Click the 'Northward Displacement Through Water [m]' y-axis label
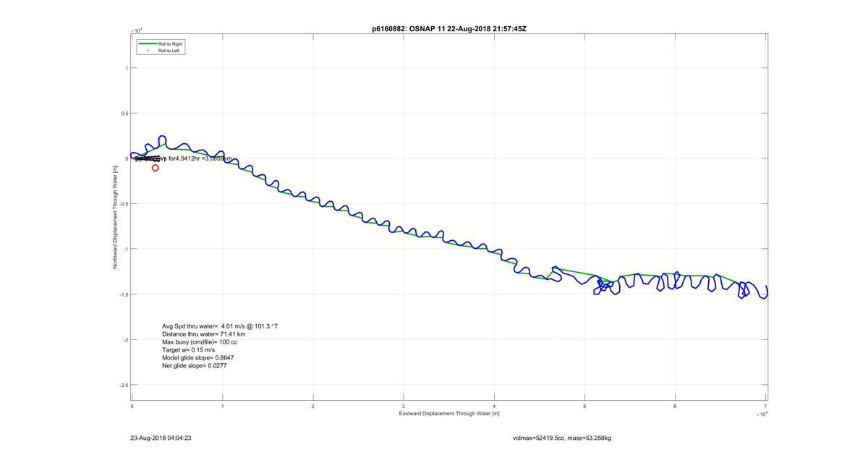Viewport: 868px width, 450px height. coord(114,217)
